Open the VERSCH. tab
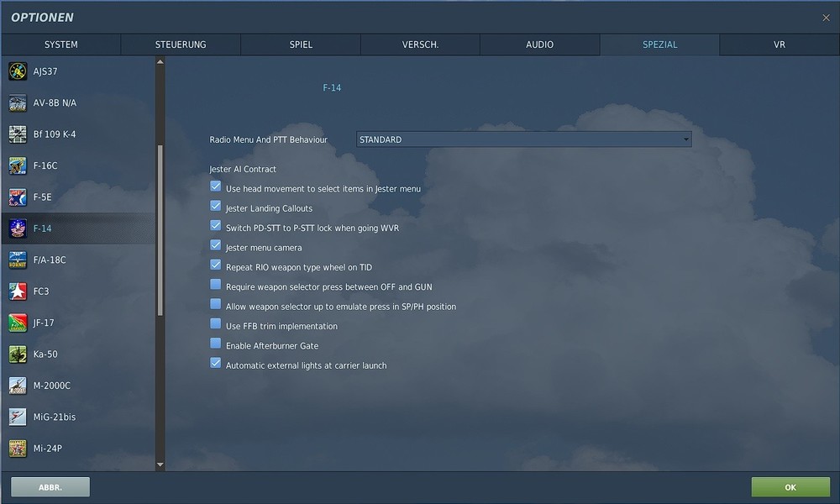The height and width of the screenshot is (504, 840). 421,45
